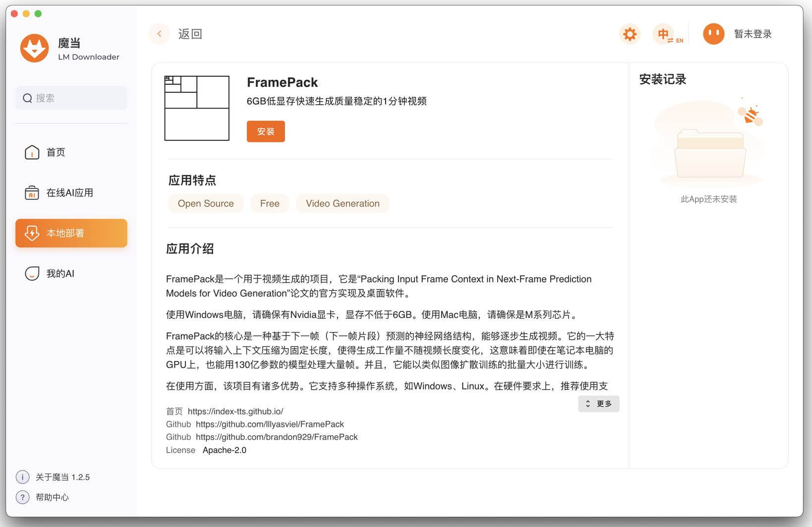Viewport: 812px width, 527px height.
Task: Click the 关于魔当 info icon
Action: pos(22,476)
